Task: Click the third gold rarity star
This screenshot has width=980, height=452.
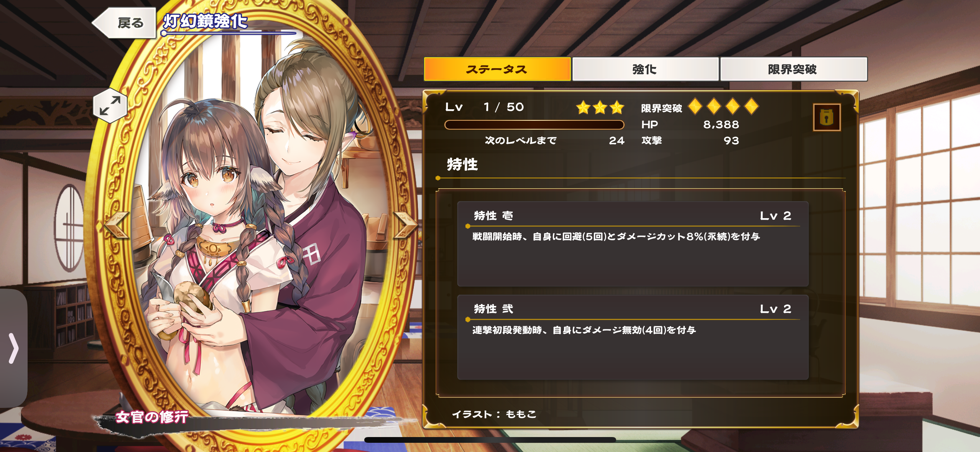Action: (617, 108)
